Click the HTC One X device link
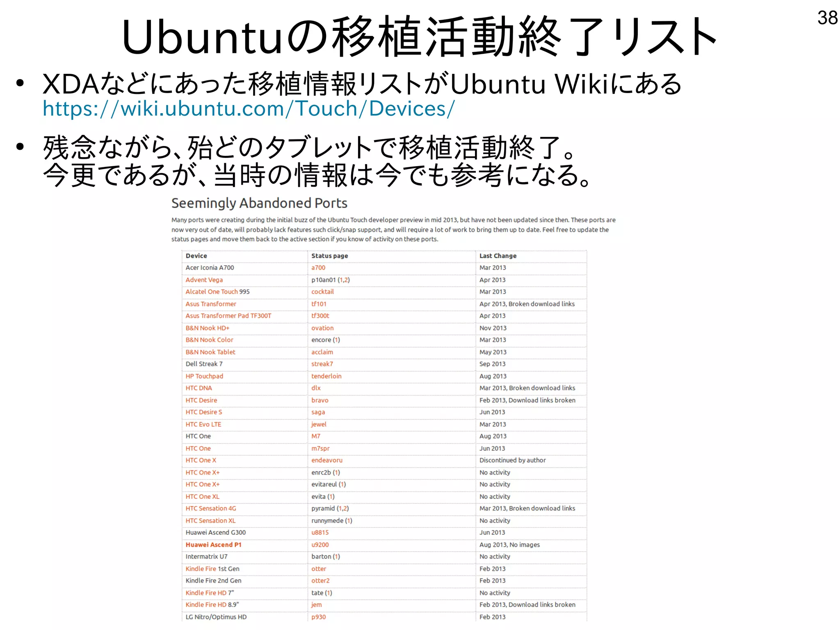Screen dimensions: 840x630 (x=201, y=461)
